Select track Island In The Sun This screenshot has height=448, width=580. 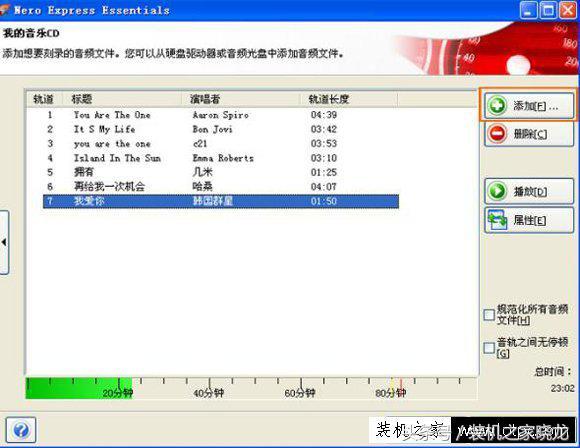pos(221,158)
